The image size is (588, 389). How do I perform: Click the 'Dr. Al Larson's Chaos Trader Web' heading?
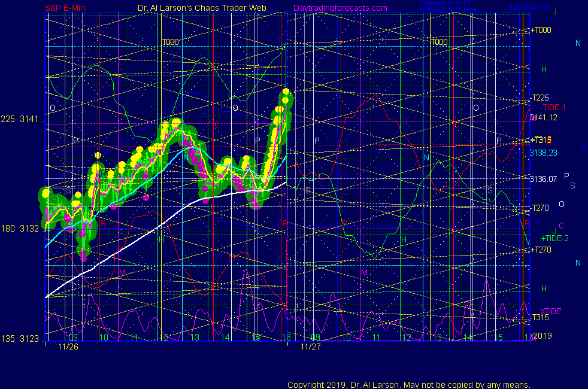202,8
